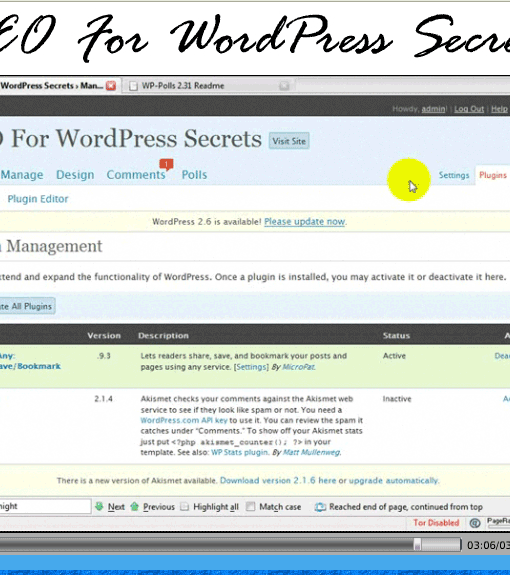Open the Design menu
510x575 pixels.
[75, 175]
